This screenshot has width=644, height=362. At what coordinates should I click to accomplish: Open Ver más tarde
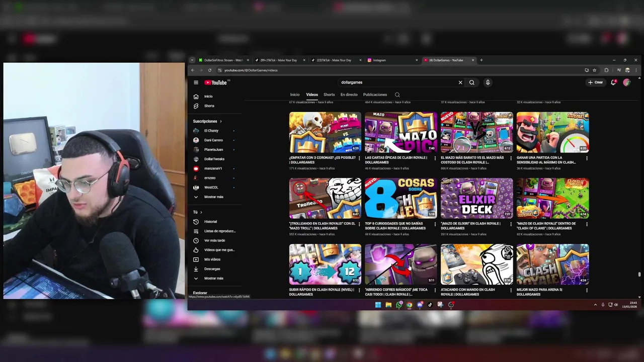pos(215,240)
